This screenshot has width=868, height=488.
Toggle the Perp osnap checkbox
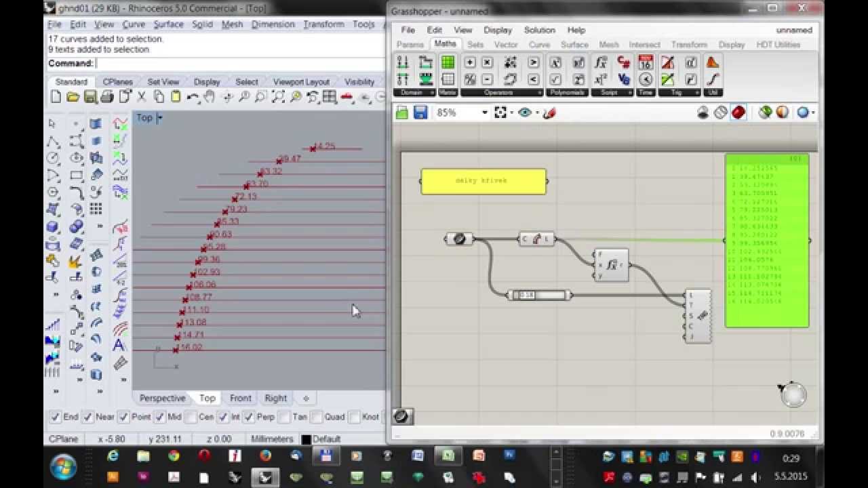tap(249, 417)
